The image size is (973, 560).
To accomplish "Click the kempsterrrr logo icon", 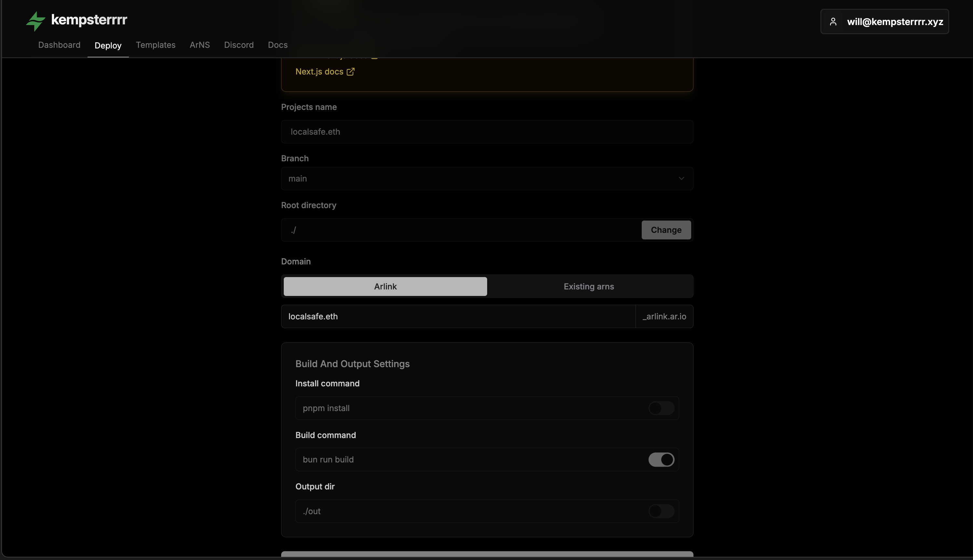I will [x=36, y=21].
